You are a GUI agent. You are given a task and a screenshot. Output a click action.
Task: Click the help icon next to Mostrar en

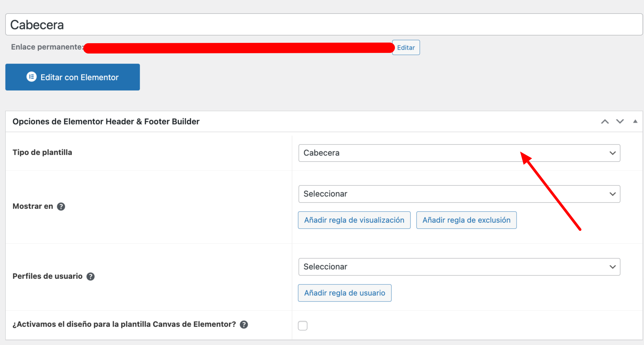click(61, 206)
